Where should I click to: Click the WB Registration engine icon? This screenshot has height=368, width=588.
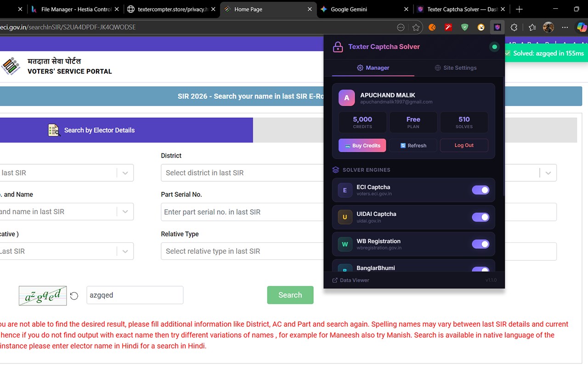pos(345,244)
